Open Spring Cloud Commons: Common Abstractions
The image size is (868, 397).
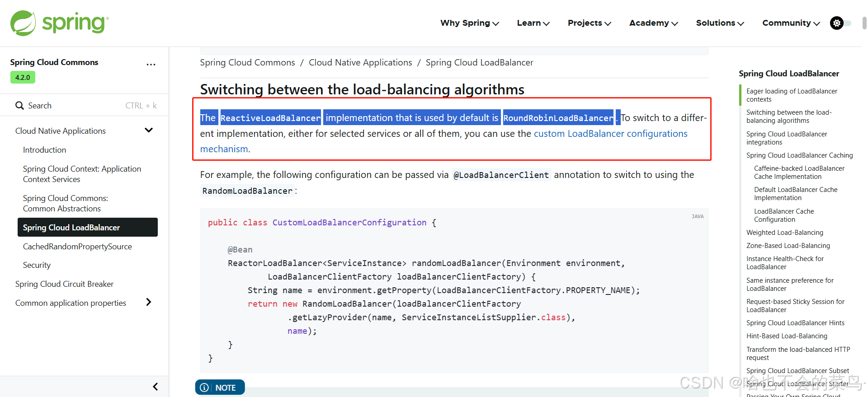coord(66,203)
